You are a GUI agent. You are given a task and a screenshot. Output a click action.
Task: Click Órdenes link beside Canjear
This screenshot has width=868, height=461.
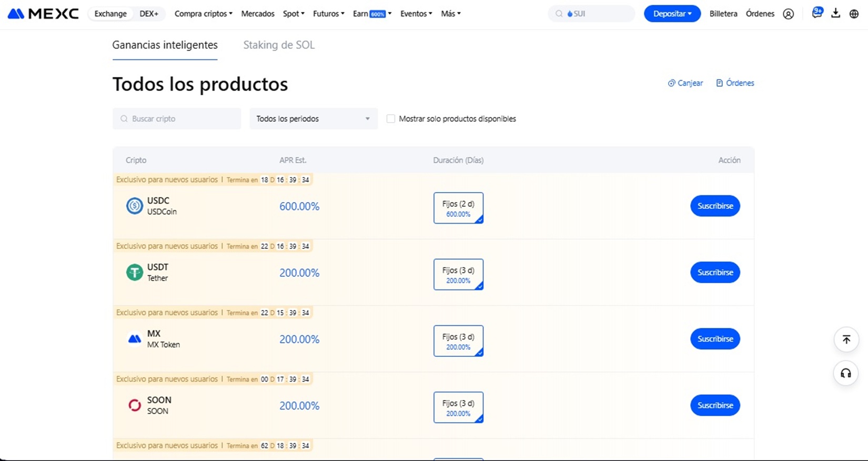click(735, 83)
